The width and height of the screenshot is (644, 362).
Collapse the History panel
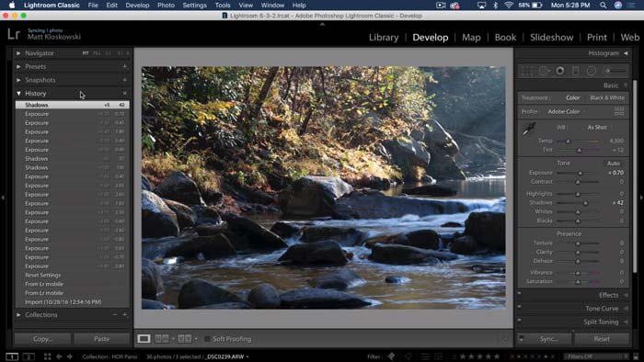point(18,94)
